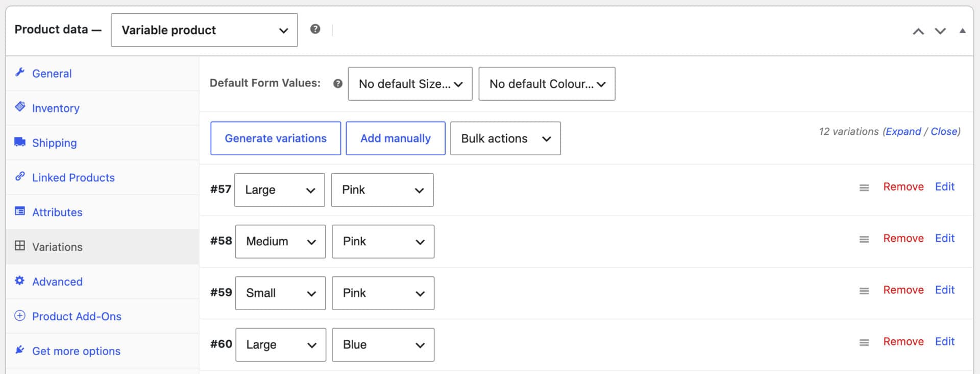Click drag handle for variation #57
This screenshot has height=374, width=980.
[x=864, y=188]
